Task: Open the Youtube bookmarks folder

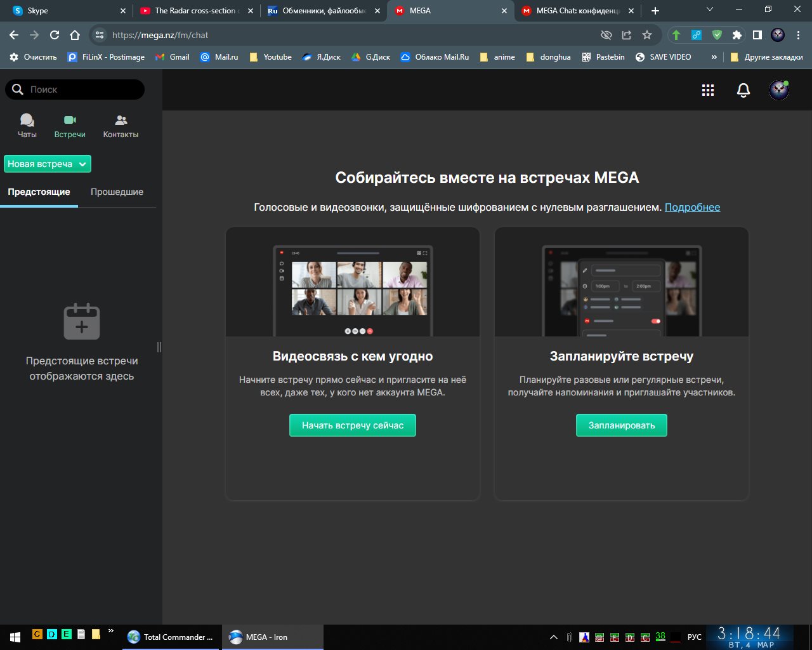Action: click(270, 57)
